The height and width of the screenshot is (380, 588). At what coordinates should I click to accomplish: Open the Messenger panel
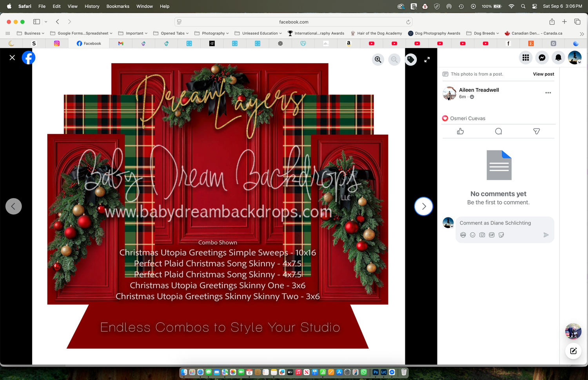pos(542,58)
